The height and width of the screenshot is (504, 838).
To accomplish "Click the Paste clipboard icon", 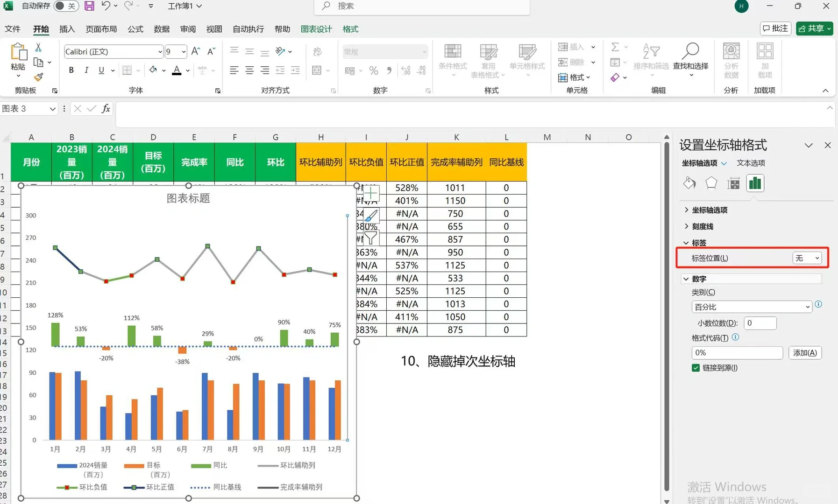I will pyautogui.click(x=18, y=51).
